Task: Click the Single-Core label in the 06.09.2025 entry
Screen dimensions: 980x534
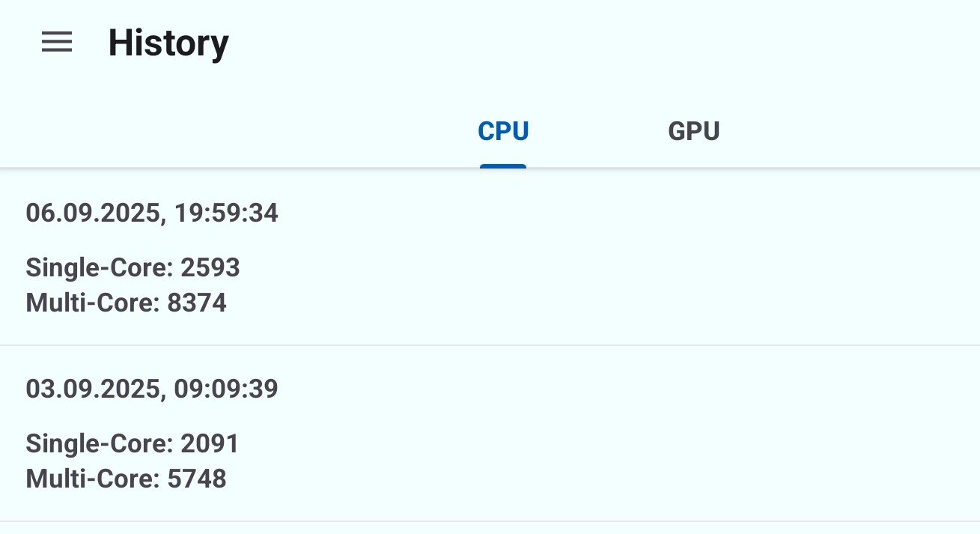Action: 100,267
